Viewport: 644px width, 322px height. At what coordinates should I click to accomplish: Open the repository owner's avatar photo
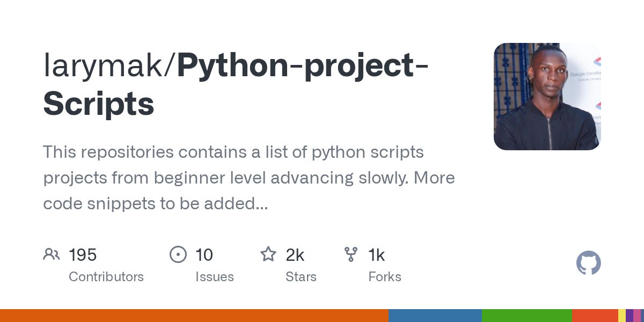[x=547, y=97]
